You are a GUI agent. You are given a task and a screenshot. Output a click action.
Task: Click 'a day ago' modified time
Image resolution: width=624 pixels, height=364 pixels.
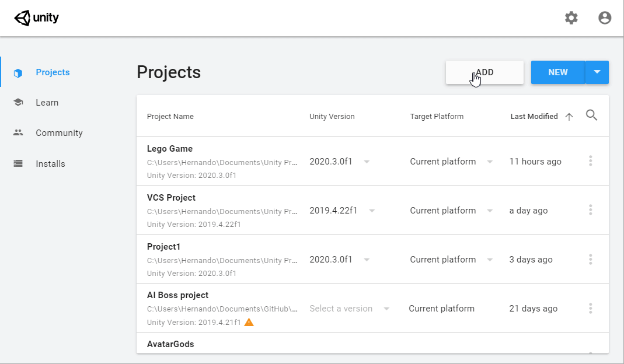pyautogui.click(x=528, y=211)
